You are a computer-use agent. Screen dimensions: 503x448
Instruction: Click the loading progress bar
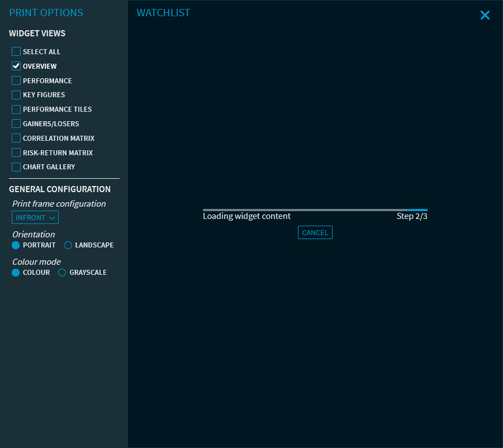[315, 210]
